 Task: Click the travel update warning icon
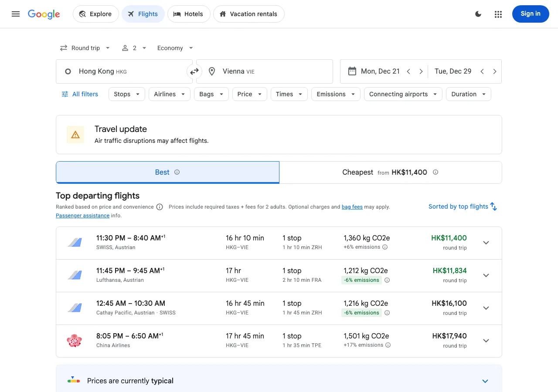click(x=75, y=135)
